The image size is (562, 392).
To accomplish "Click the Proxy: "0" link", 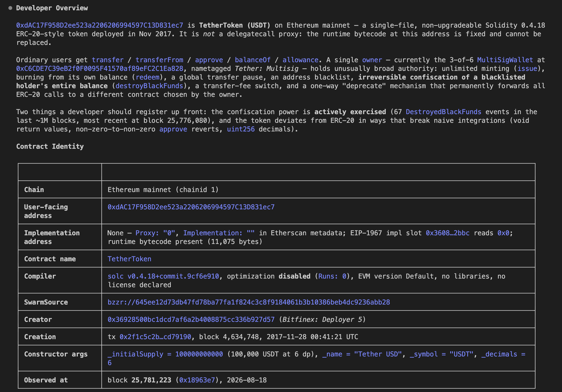I will 155,233.
